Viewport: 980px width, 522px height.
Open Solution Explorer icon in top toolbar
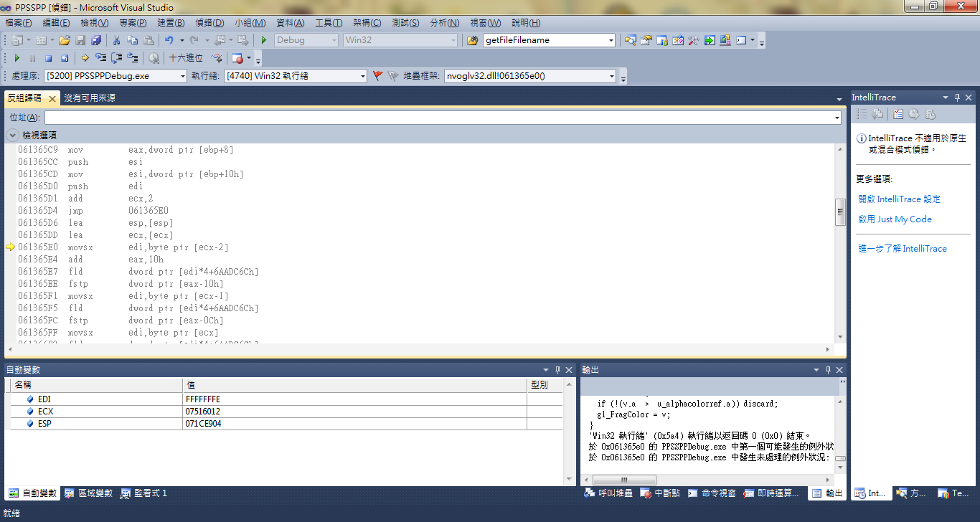631,40
